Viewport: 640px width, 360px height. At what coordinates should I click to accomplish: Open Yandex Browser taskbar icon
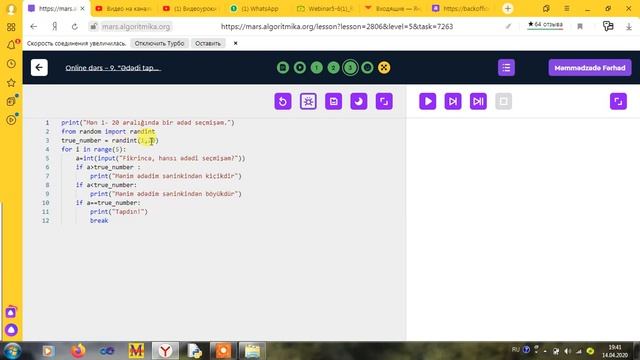coord(165,351)
